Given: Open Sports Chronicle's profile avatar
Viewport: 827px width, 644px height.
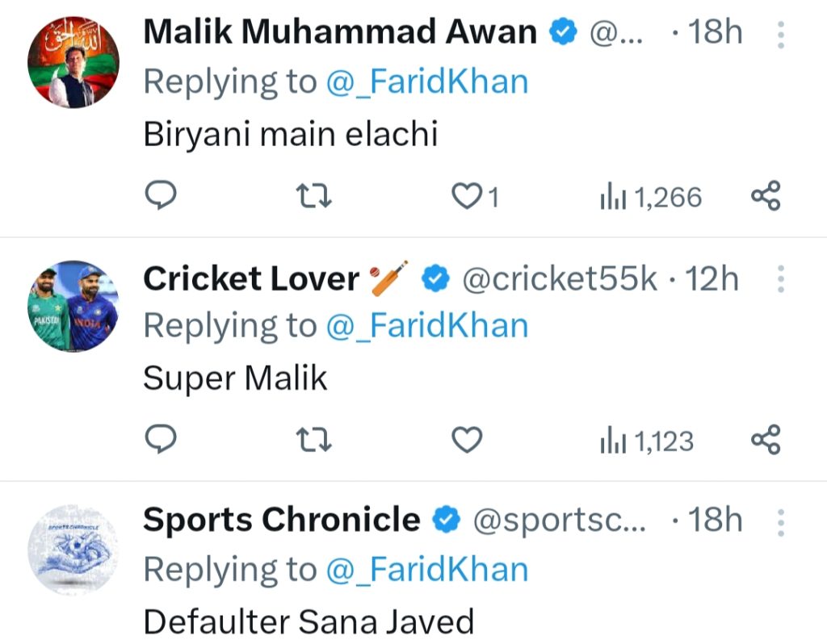Looking at the screenshot, I should (73, 550).
